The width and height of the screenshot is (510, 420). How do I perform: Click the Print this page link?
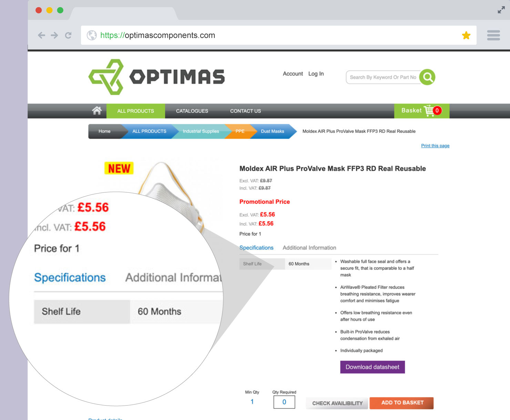point(435,146)
